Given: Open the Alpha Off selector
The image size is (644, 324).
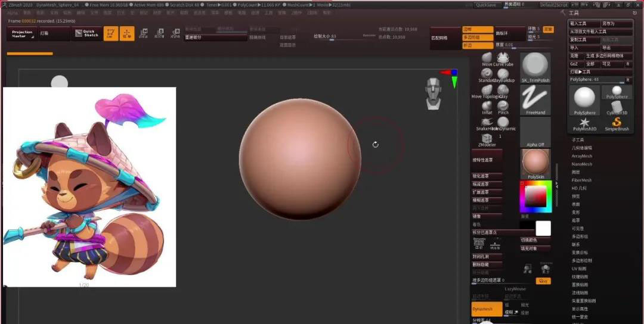Looking at the screenshot, I should click(535, 132).
